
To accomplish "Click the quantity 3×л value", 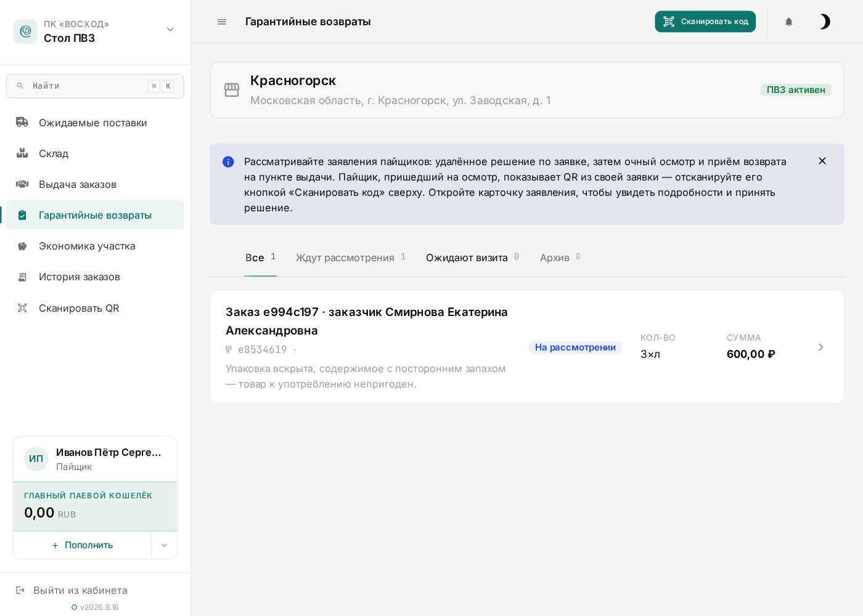I will tap(650, 354).
